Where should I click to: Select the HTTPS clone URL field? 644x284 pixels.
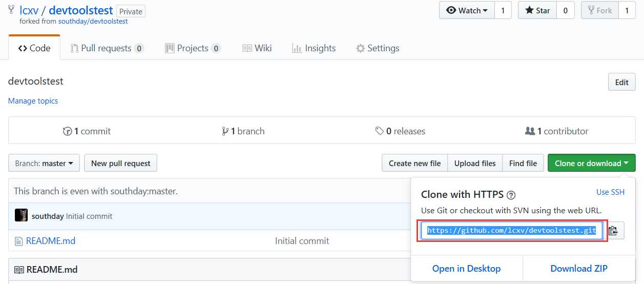(x=512, y=231)
